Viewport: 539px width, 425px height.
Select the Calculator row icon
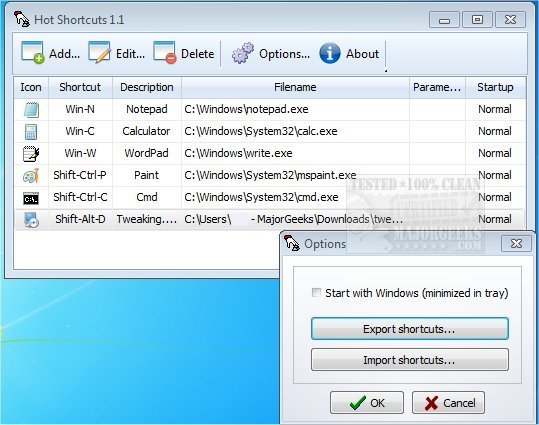[31, 132]
